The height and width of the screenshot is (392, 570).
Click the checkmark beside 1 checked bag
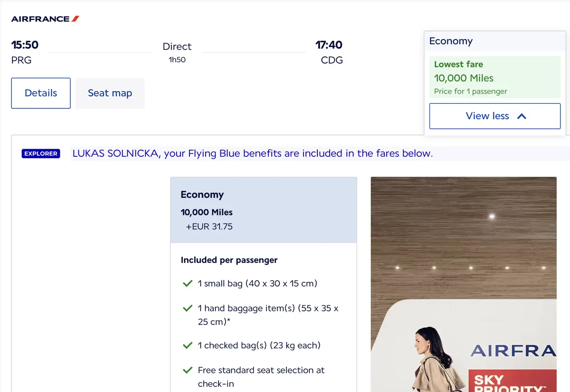[x=187, y=345]
